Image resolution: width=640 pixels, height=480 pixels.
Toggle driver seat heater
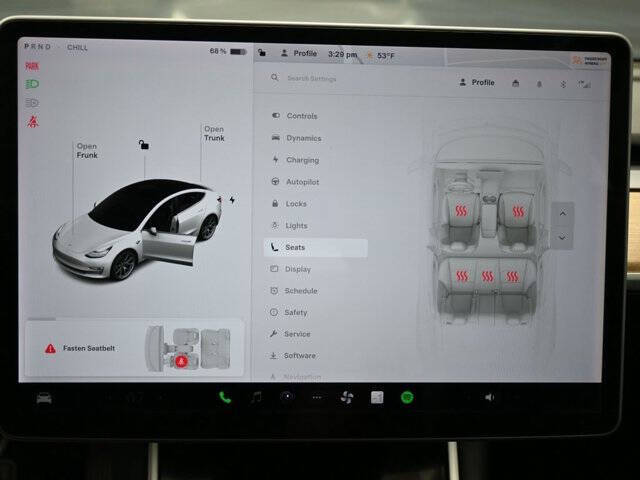[x=461, y=211]
